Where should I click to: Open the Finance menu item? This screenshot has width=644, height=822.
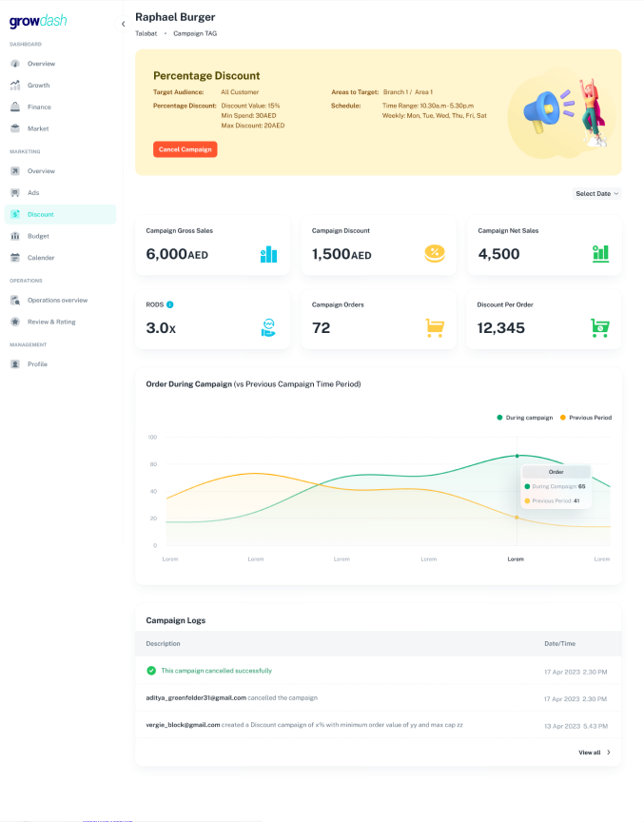pyautogui.click(x=39, y=107)
